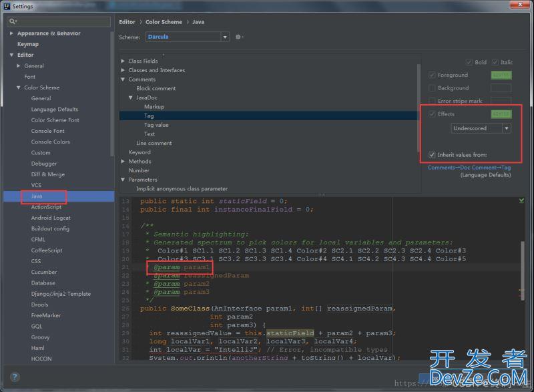Click the settings search input field
Screen dimensions: 534x392
(x=59, y=21)
